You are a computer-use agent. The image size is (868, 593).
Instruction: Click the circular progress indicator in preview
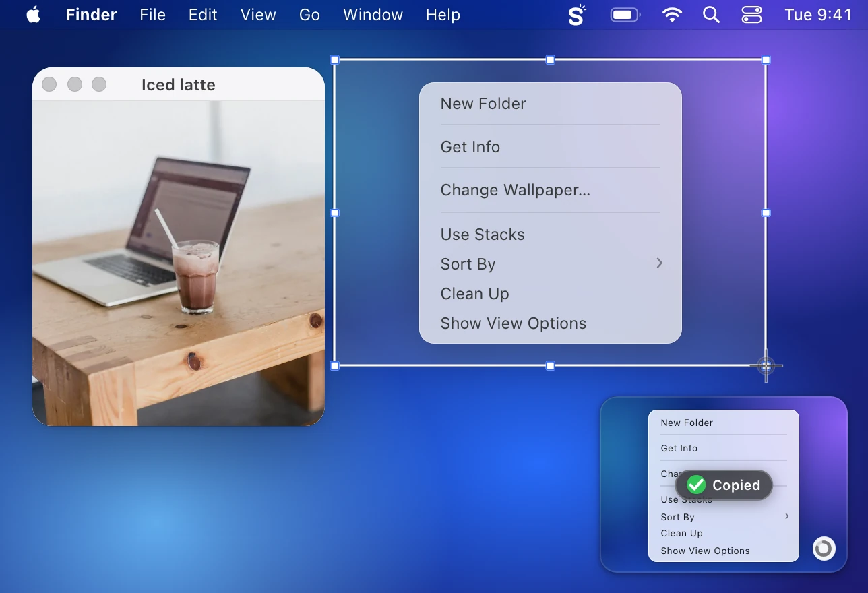pos(824,549)
